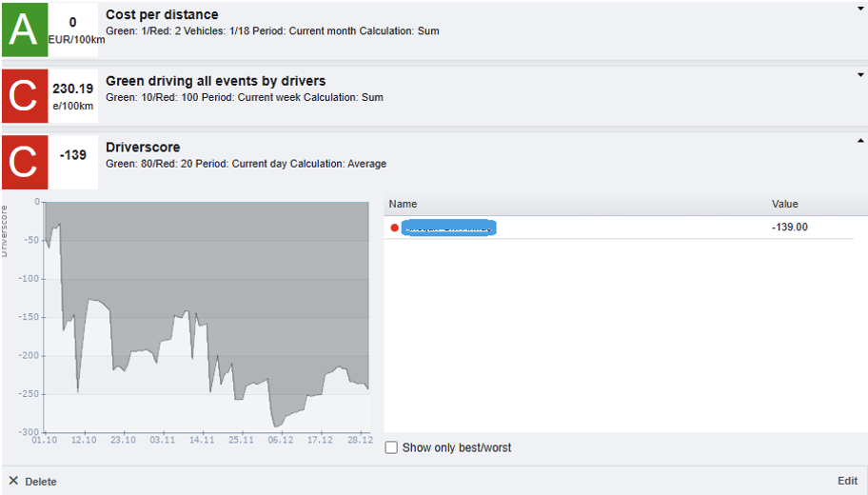Click the 0 EUR/100km value box
The height and width of the screenshot is (495, 868).
pyautogui.click(x=73, y=30)
